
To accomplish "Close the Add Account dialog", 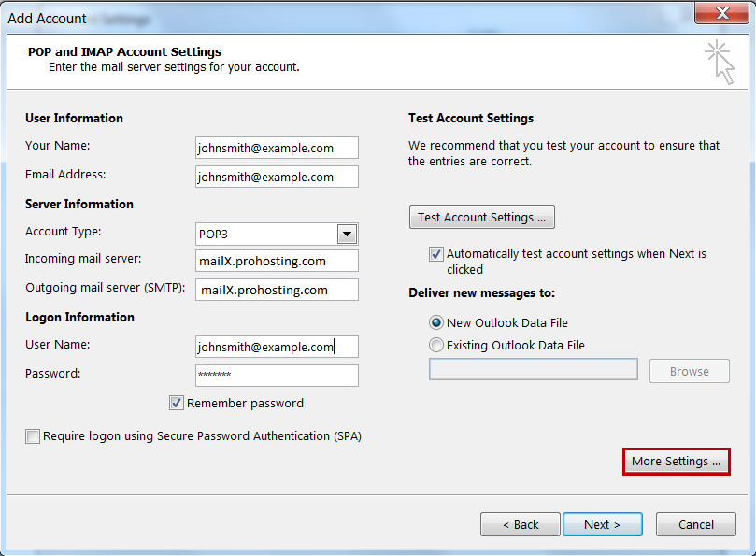I will tap(721, 13).
